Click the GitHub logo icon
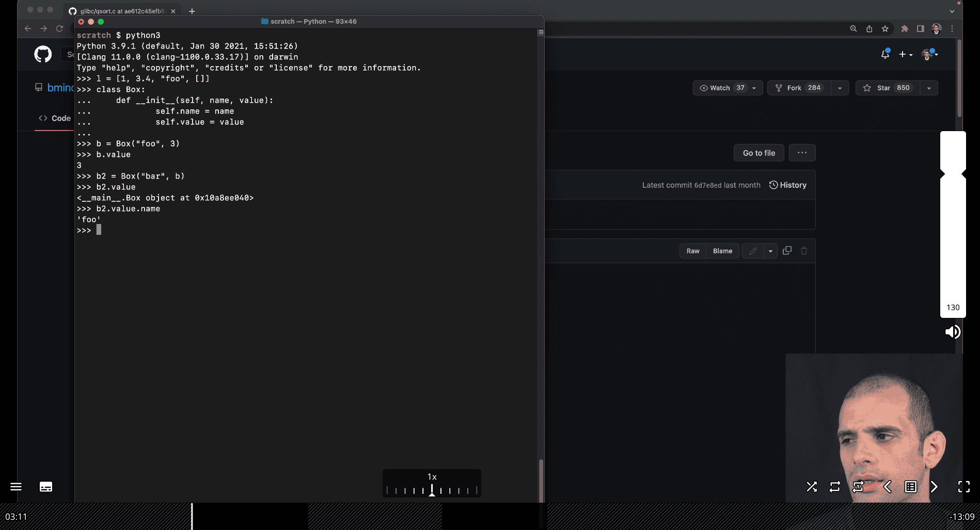The width and height of the screenshot is (980, 530). 43,54
